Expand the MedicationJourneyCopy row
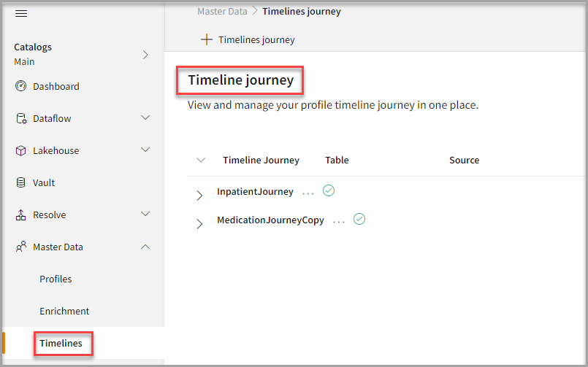The image size is (588, 367). (199, 223)
